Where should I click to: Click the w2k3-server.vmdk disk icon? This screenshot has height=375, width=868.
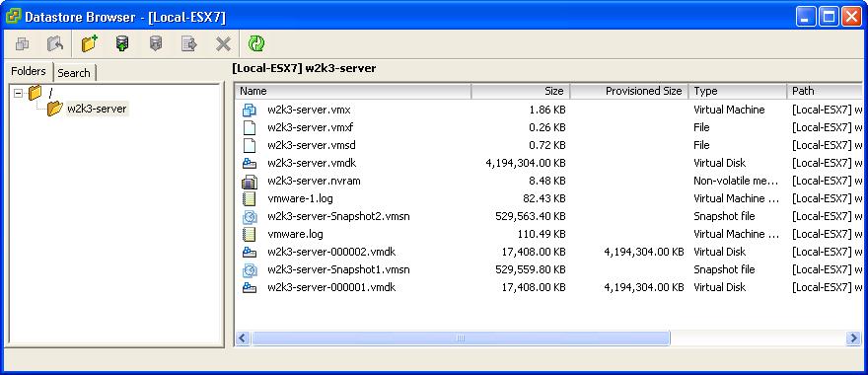pyautogui.click(x=250, y=163)
